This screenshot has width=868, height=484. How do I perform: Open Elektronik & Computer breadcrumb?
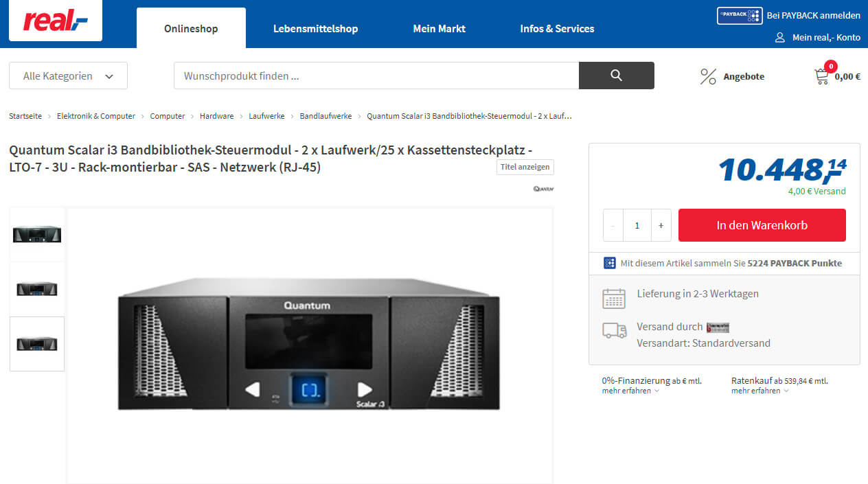point(96,116)
